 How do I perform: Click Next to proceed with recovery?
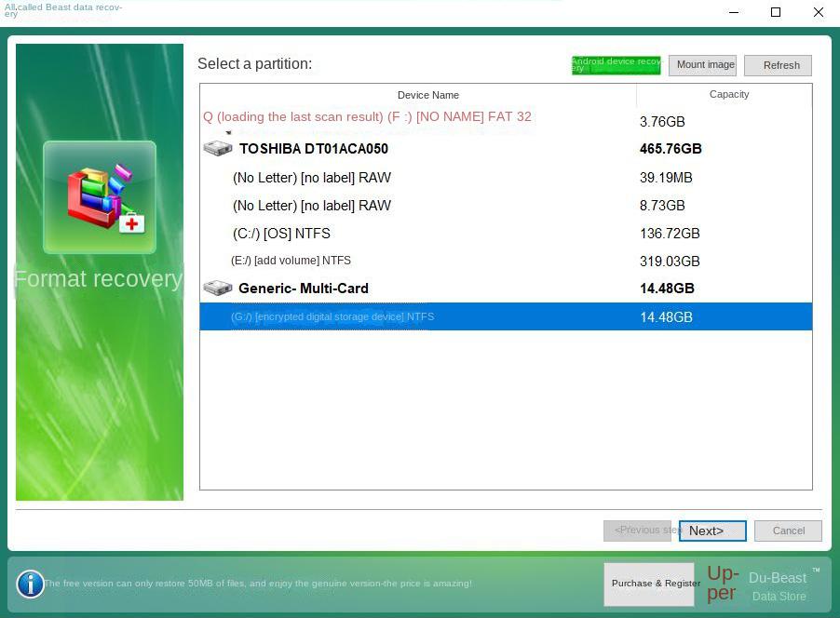pyautogui.click(x=711, y=531)
